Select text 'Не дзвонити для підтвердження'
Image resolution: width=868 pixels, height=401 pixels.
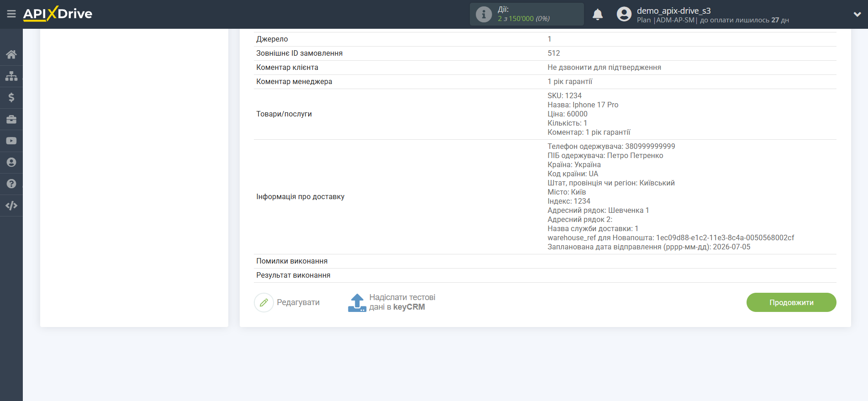604,68
